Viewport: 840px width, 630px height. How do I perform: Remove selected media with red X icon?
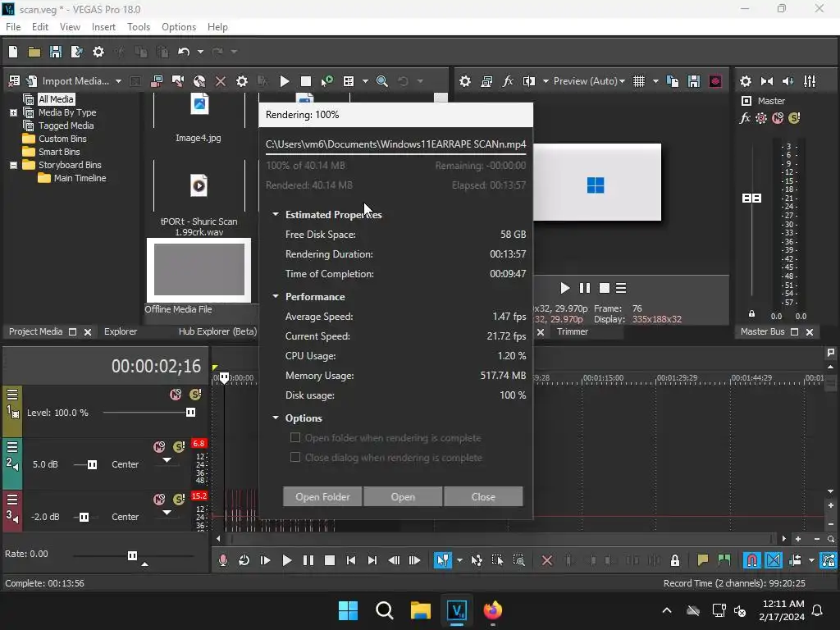tap(220, 81)
